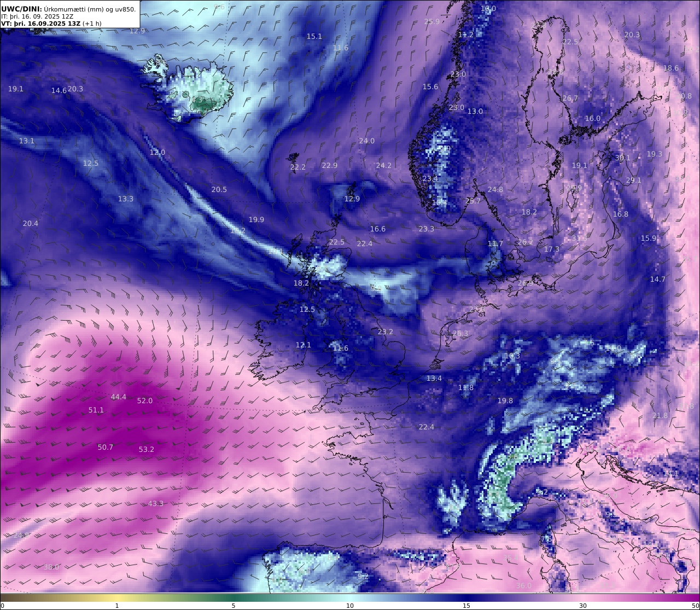Select the 13.1 value label
Image resolution: width=700 pixels, height=610 pixels.
point(26,141)
